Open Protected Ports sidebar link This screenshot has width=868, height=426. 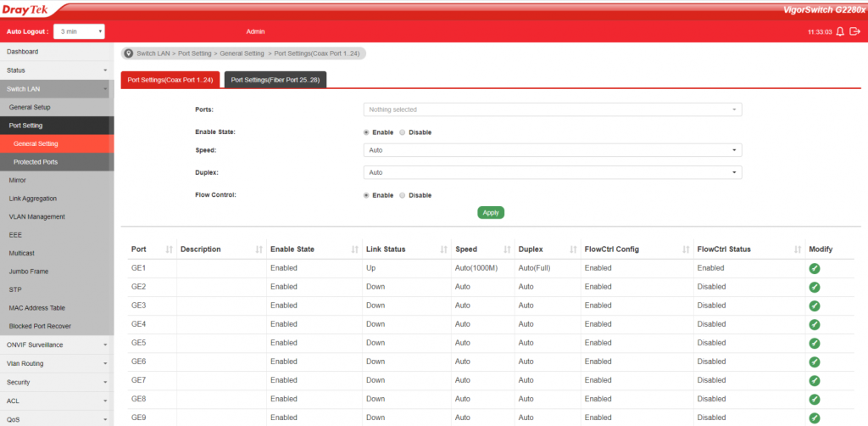coord(36,162)
